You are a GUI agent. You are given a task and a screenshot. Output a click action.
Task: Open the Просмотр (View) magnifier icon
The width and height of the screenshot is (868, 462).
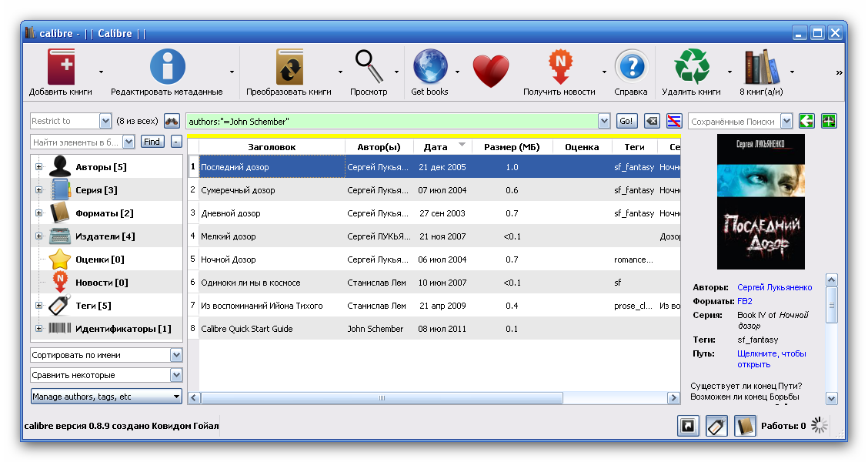(369, 66)
